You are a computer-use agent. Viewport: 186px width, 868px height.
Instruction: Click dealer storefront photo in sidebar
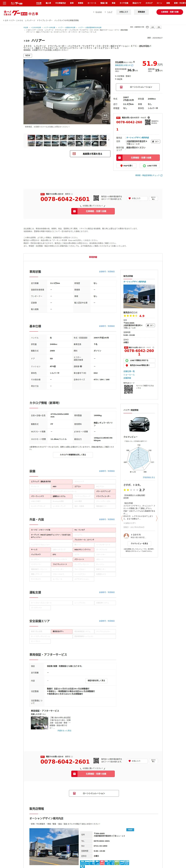click(139, 297)
